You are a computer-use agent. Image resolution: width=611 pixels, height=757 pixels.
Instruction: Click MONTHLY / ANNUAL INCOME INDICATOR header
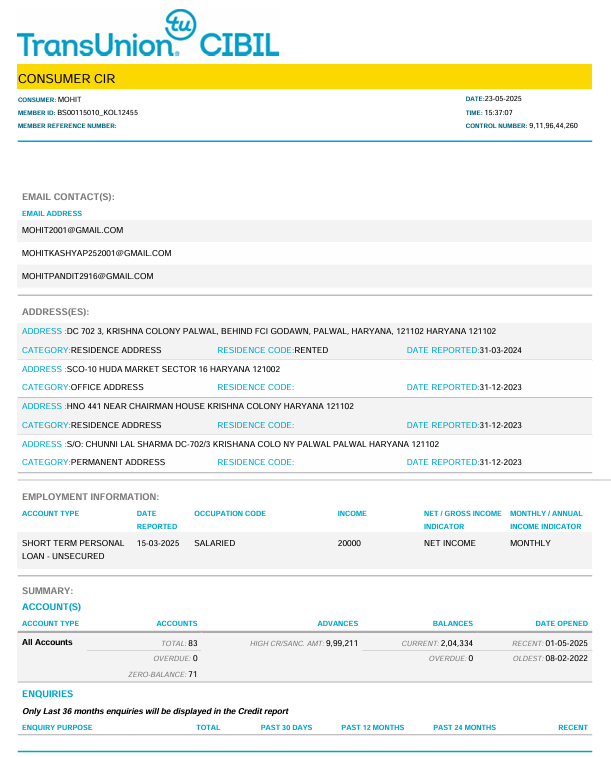coord(546,520)
